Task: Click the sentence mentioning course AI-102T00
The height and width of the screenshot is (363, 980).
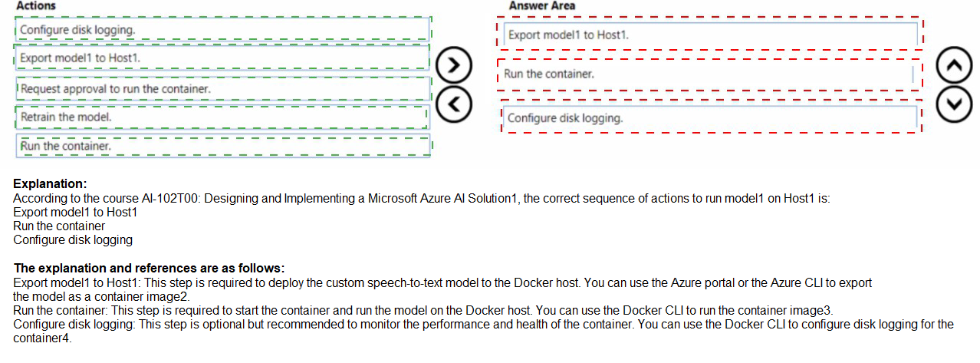Action: [421, 198]
